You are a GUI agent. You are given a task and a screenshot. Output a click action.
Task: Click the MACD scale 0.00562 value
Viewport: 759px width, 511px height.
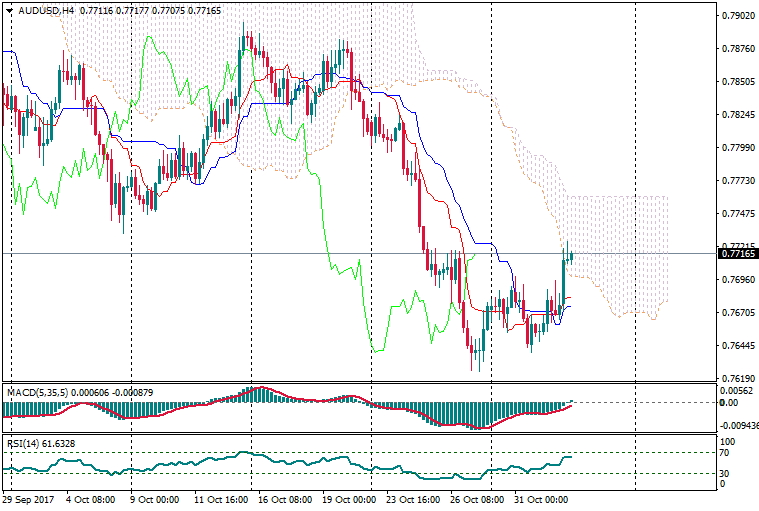click(737, 392)
